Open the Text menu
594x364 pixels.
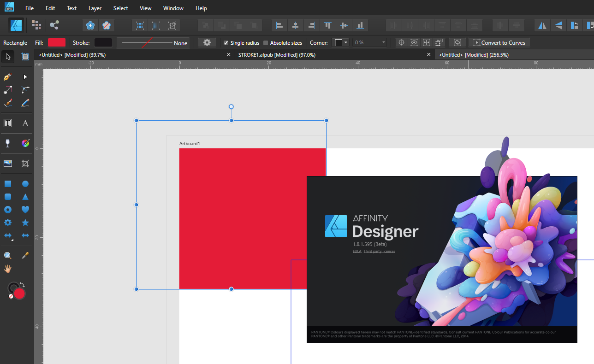[71, 8]
